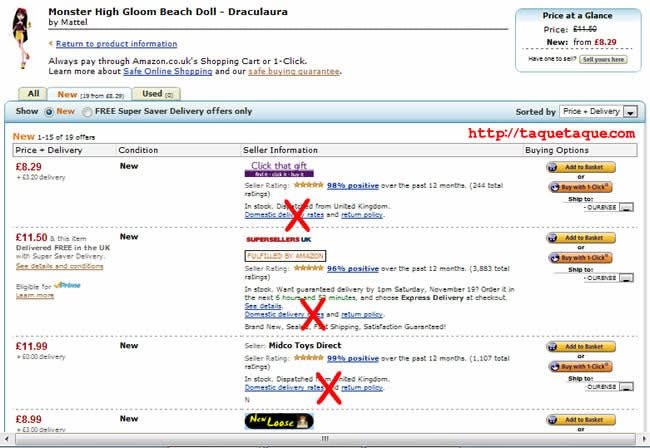Add the £11.50 offer to basket
Screen dimensions: 650x448
[x=581, y=238]
